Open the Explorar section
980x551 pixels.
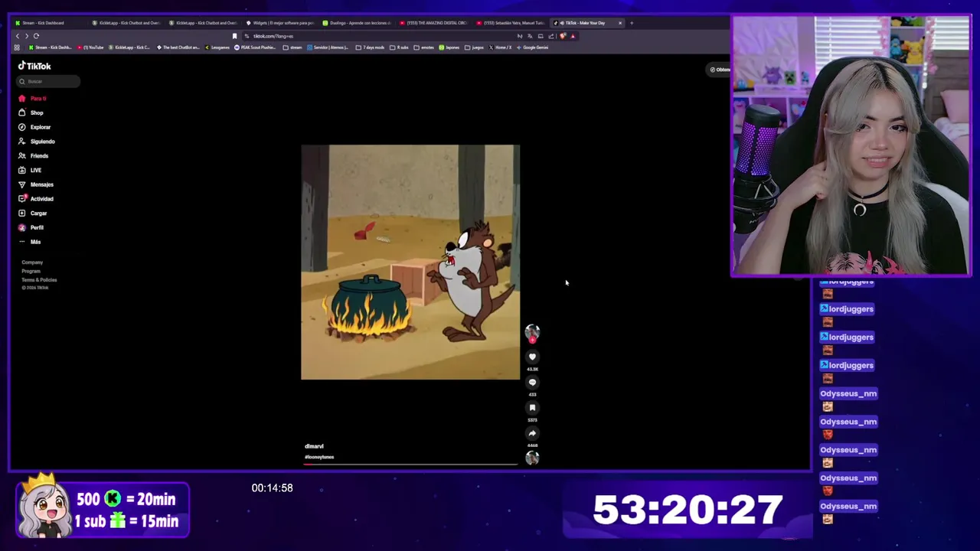pos(34,127)
